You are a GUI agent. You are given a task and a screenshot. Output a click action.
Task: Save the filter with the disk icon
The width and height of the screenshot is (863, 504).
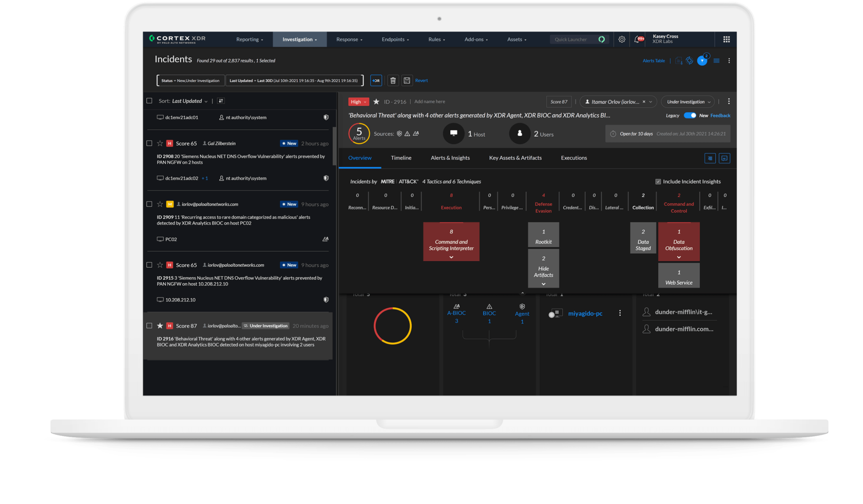[x=407, y=80]
